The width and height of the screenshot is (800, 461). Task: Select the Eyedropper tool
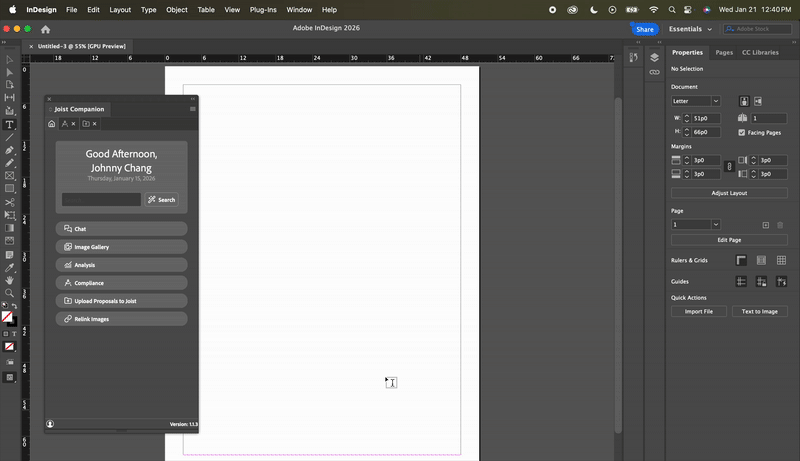pos(9,267)
